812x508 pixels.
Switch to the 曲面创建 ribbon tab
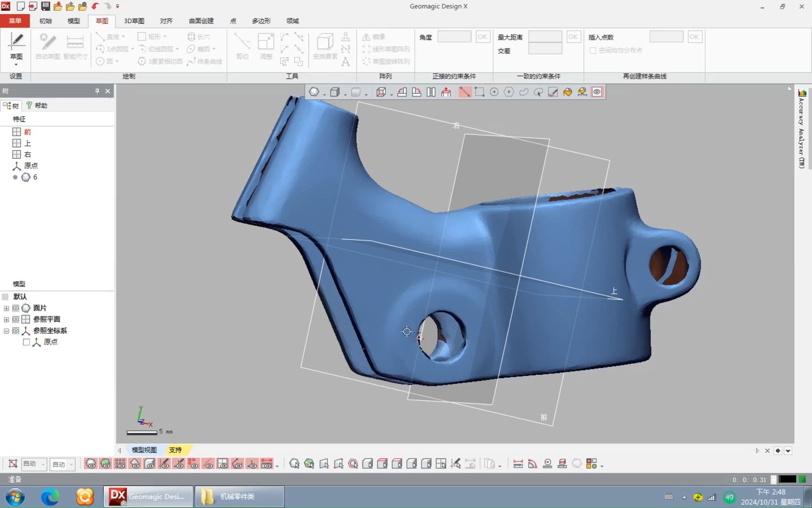coord(201,21)
